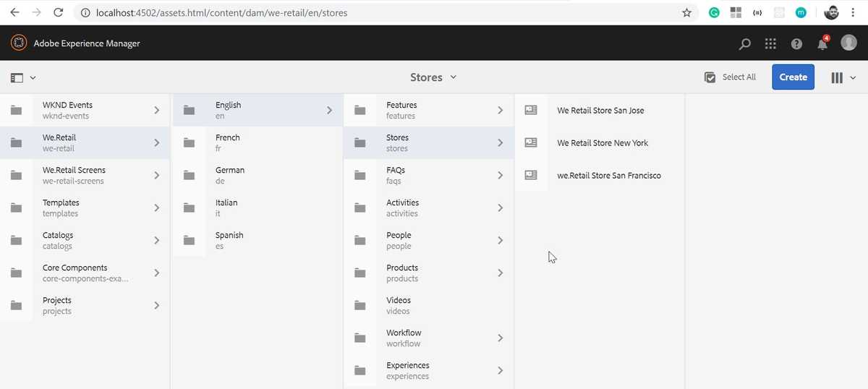The image size is (868, 389).
Task: Open the Spanish folder
Action: point(257,241)
